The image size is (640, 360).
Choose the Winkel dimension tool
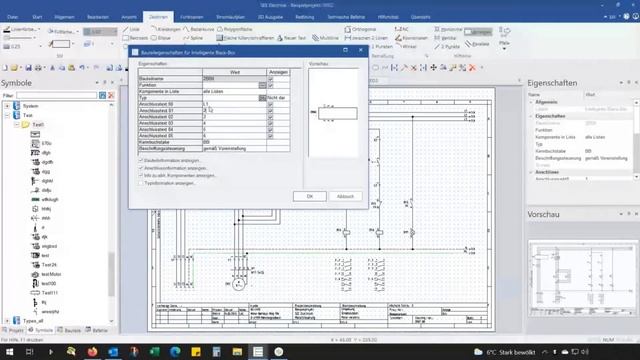(x=406, y=47)
